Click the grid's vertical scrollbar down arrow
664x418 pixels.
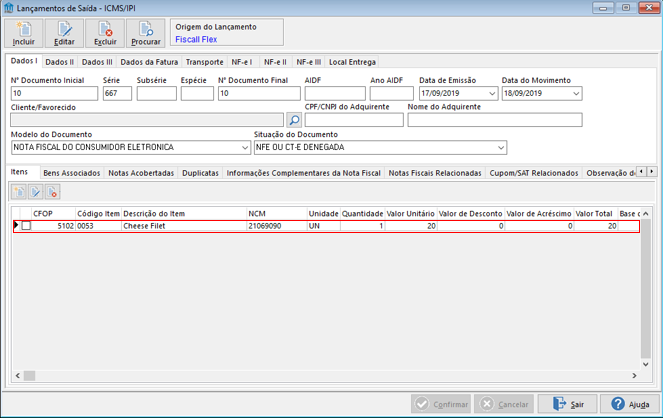point(645,364)
